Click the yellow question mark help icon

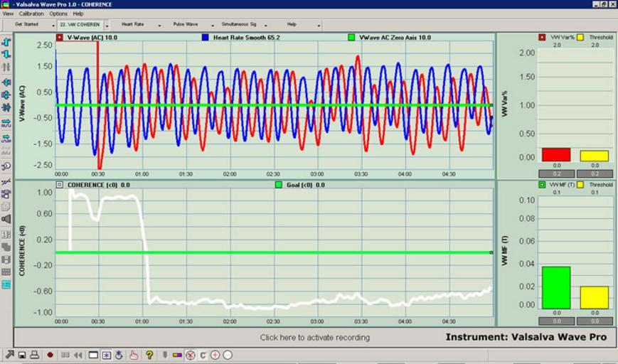click(x=149, y=355)
